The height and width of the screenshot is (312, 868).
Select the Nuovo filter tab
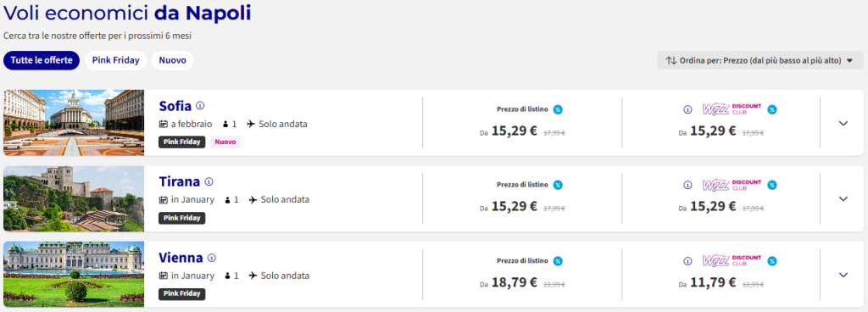pyautogui.click(x=173, y=60)
